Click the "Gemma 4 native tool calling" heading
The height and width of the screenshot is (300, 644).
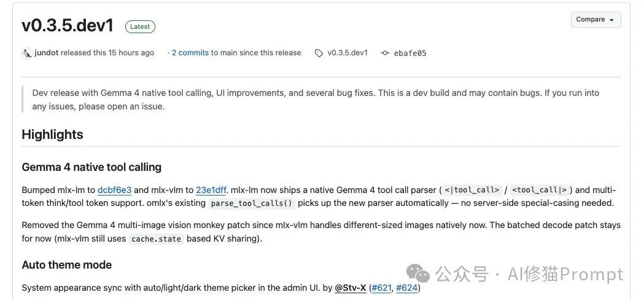point(91,167)
